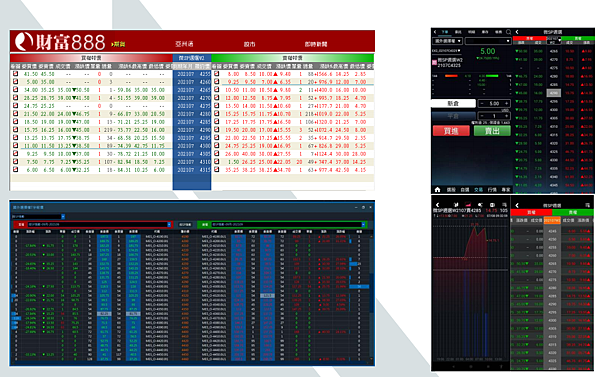
Task: Select the 新倉 position toggle
Action: [453, 103]
